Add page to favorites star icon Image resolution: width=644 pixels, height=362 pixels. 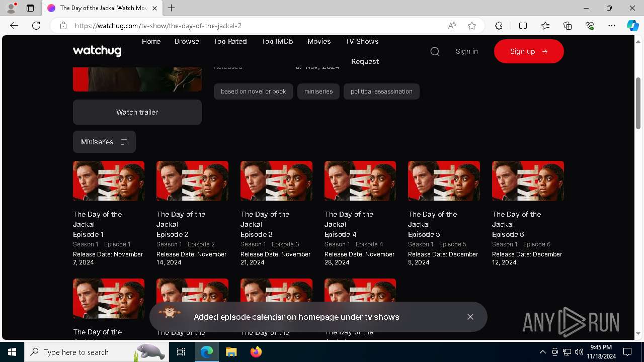click(472, 26)
